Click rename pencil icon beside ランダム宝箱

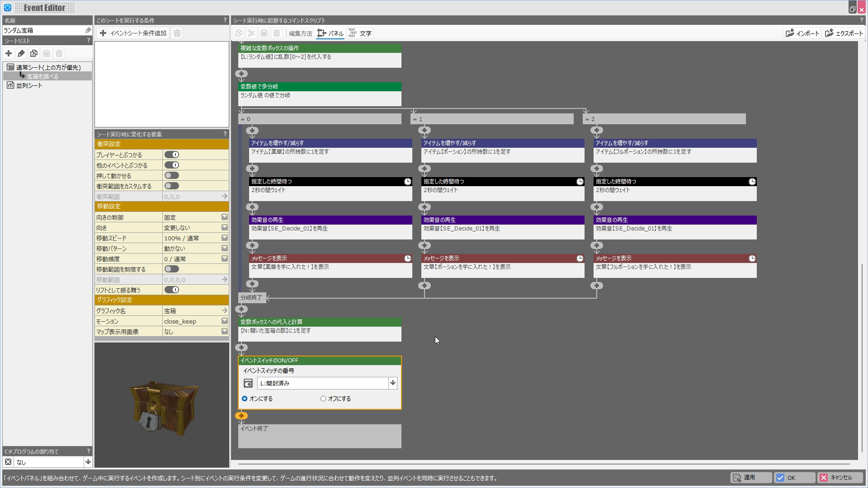point(88,30)
